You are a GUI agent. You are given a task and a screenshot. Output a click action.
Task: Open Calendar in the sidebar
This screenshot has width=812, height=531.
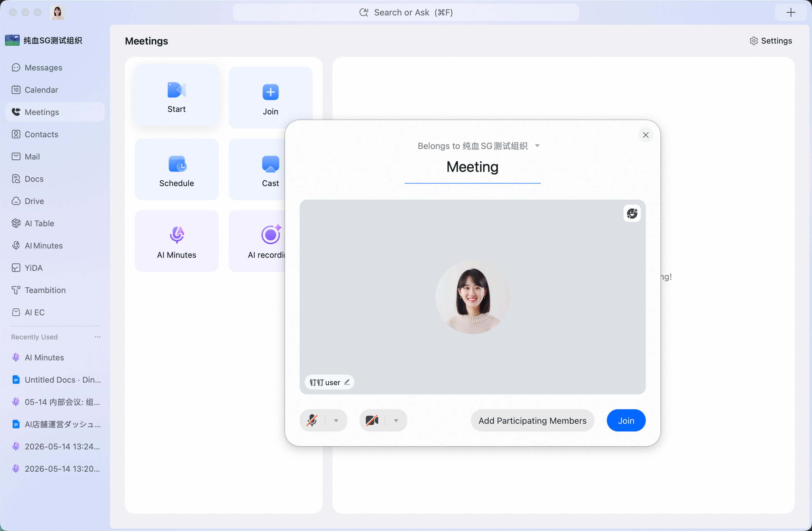coord(55,90)
